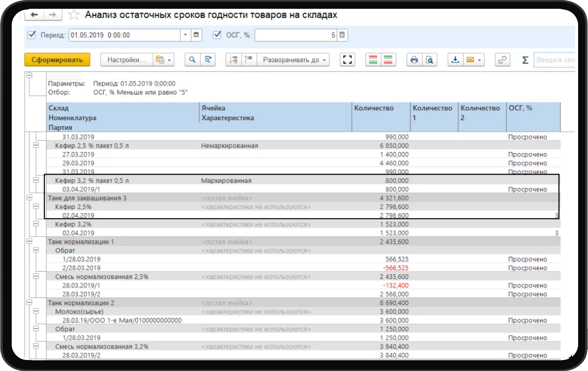The width and height of the screenshot is (588, 371).
Task: Click the save report download icon
Action: [455, 60]
